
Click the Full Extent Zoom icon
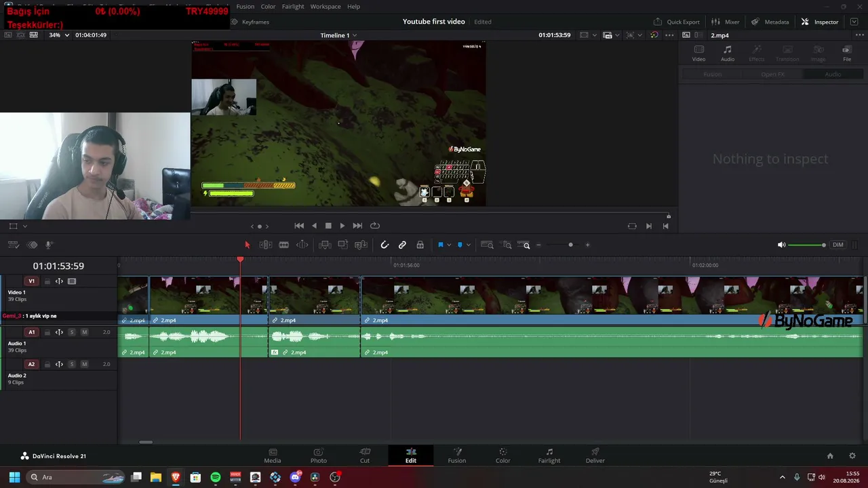tap(487, 245)
